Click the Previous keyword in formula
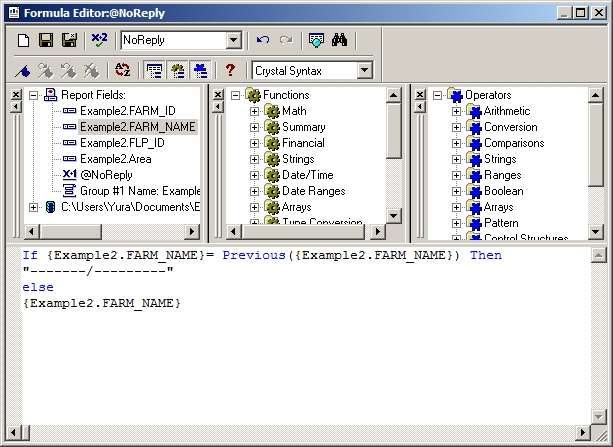 [254, 255]
